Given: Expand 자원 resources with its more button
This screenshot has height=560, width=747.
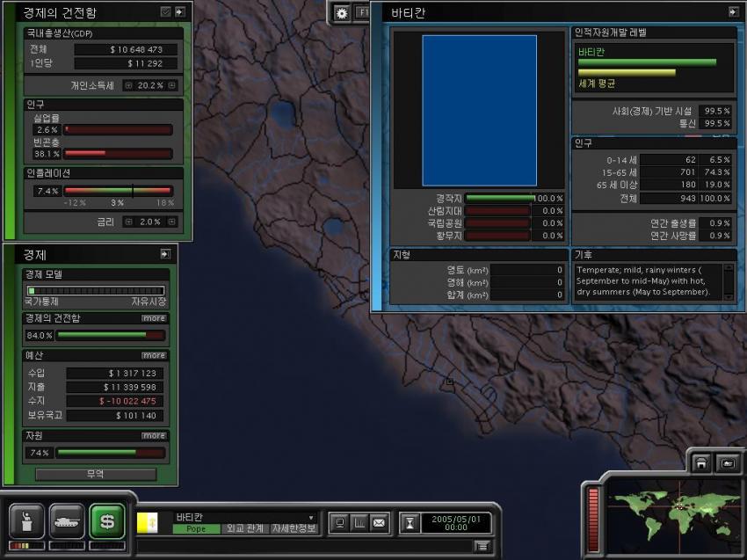Looking at the screenshot, I should (x=154, y=436).
